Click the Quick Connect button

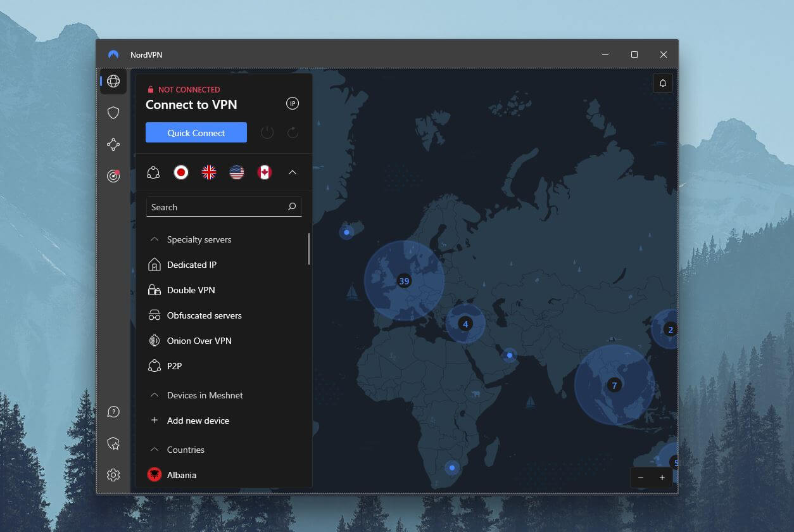click(x=196, y=132)
